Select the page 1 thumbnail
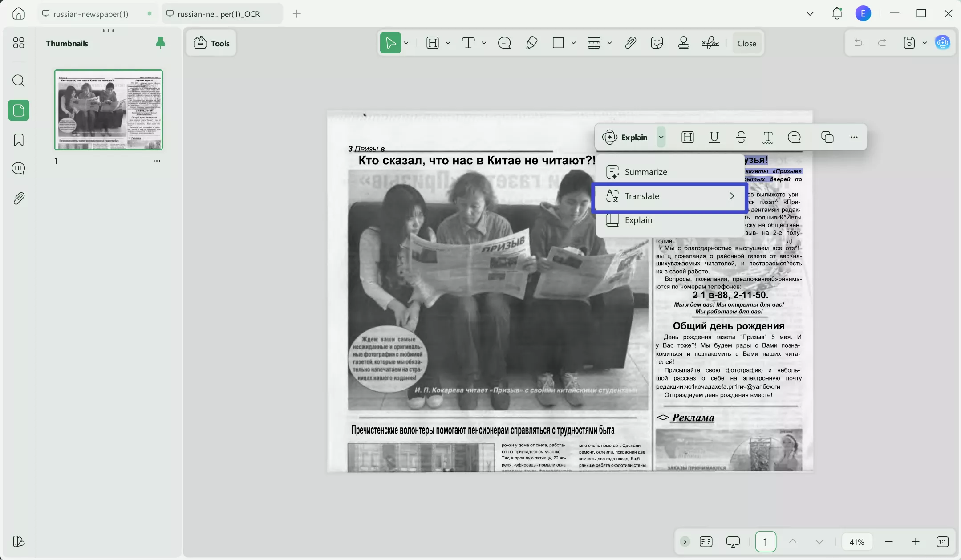The width and height of the screenshot is (961, 560). point(108,110)
